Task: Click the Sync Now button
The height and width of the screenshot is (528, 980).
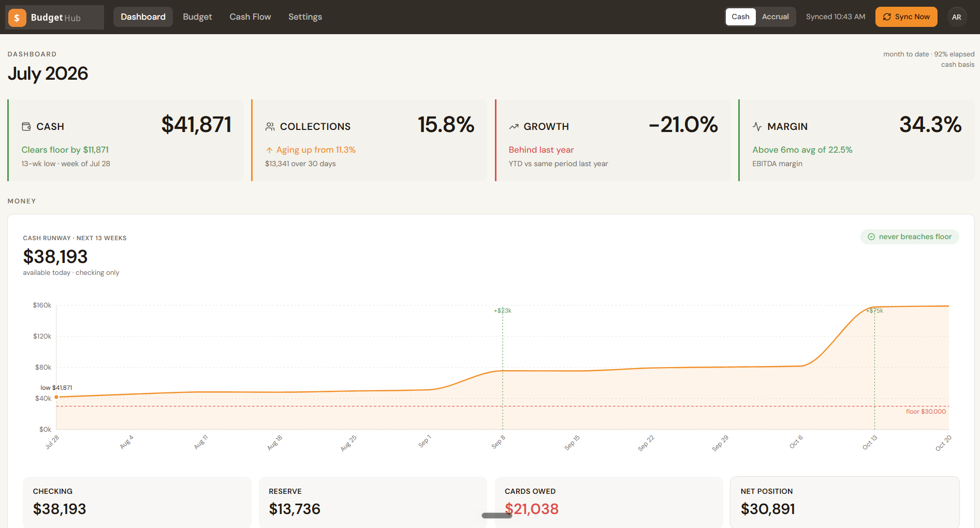Action: pyautogui.click(x=906, y=17)
